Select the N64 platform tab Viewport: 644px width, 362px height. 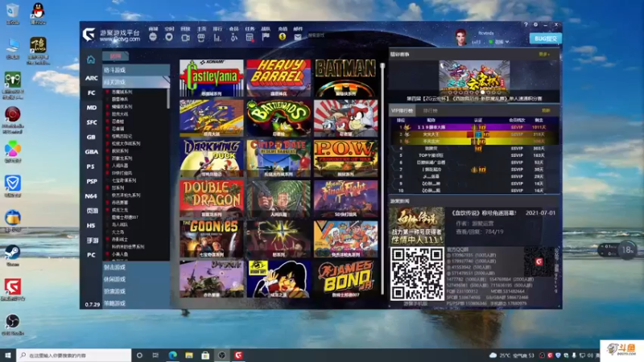pyautogui.click(x=91, y=196)
